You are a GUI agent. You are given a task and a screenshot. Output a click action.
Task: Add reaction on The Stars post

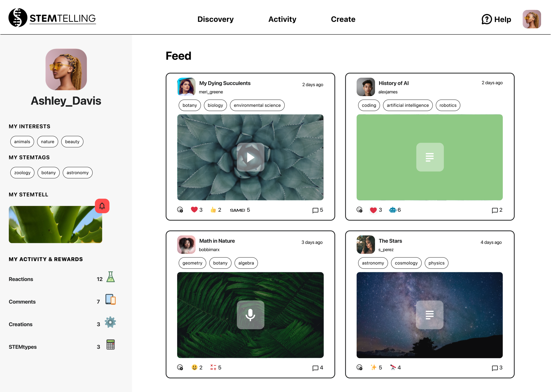click(x=359, y=367)
